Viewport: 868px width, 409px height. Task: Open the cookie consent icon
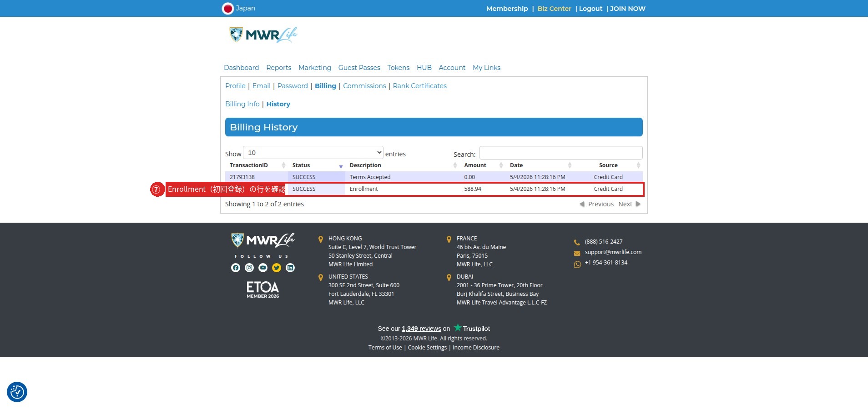pyautogui.click(x=17, y=392)
